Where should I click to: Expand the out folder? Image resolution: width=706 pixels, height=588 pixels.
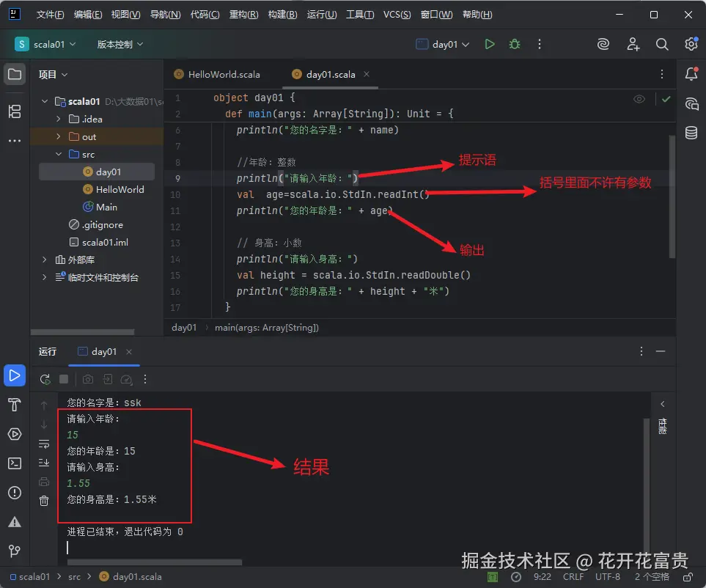tap(59, 136)
